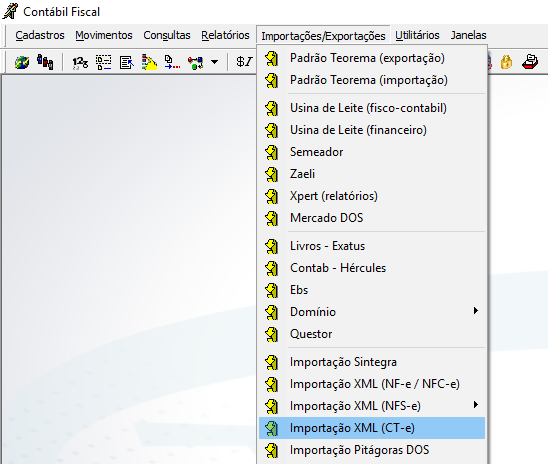This screenshot has width=548, height=464.
Task: Choose Xpert (relatórios) entry
Action: pos(372,196)
